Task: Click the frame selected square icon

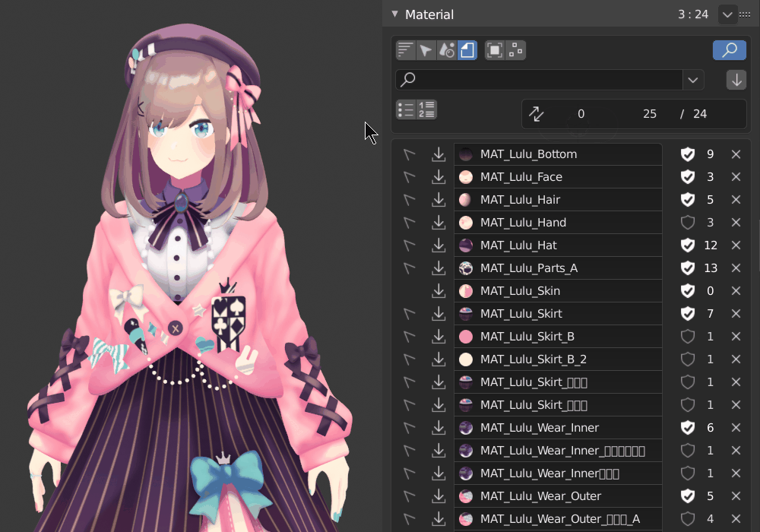Action: pyautogui.click(x=495, y=50)
